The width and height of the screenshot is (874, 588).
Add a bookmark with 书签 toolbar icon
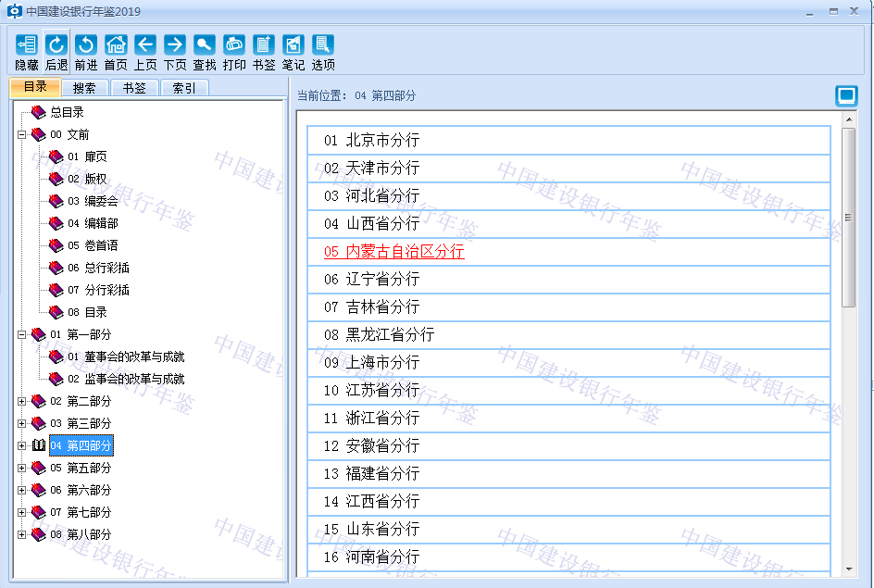click(264, 44)
